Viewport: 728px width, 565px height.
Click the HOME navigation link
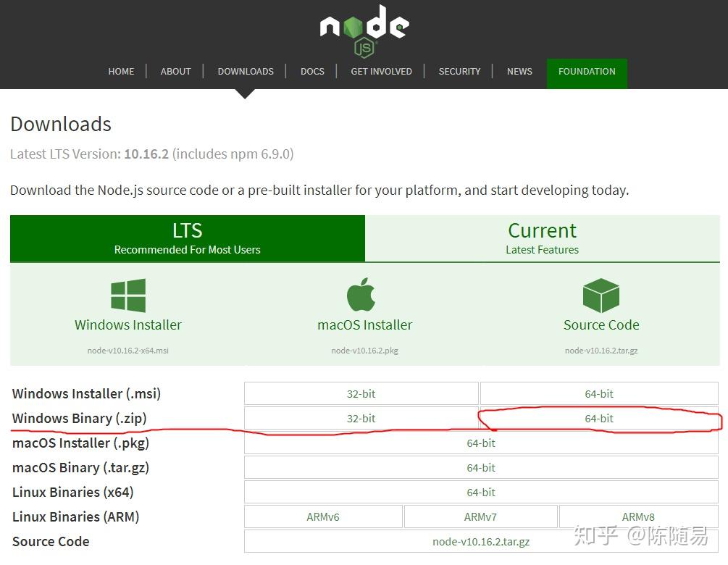pos(121,71)
